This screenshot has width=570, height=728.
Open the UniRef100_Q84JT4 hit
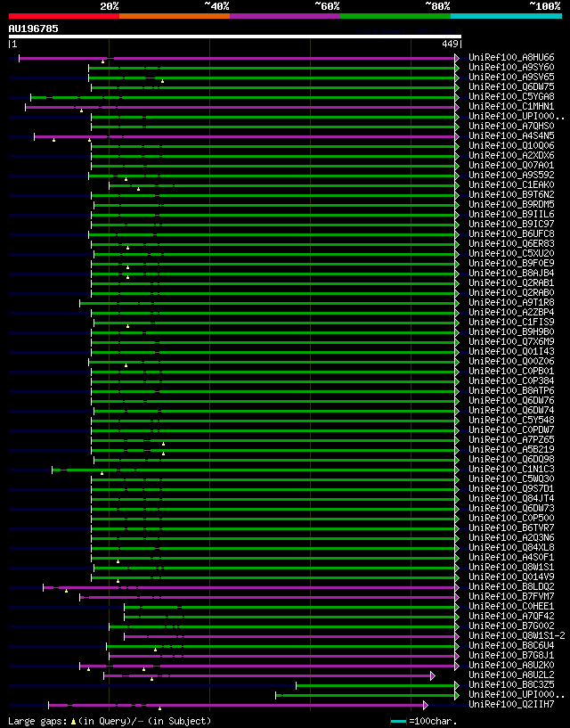point(511,498)
